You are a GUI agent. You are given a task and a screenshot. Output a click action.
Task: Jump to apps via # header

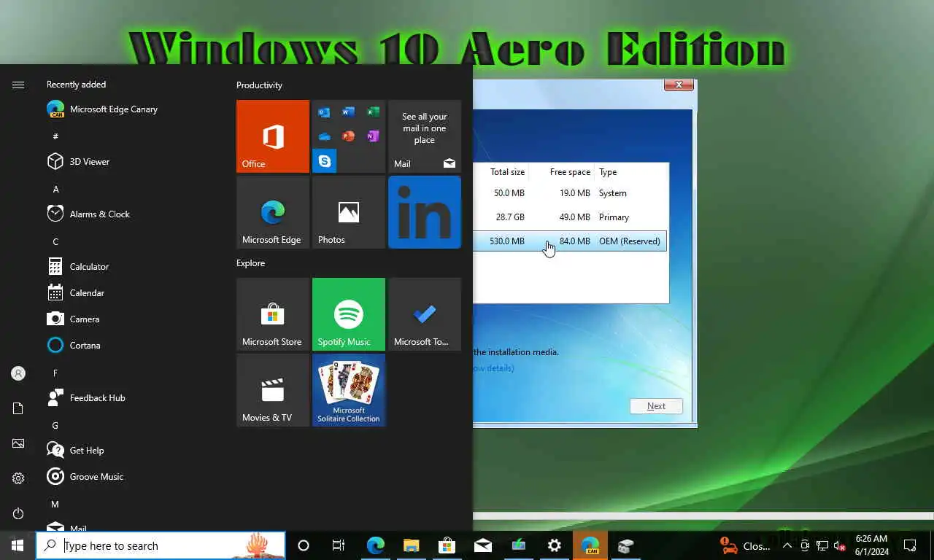[x=55, y=137]
